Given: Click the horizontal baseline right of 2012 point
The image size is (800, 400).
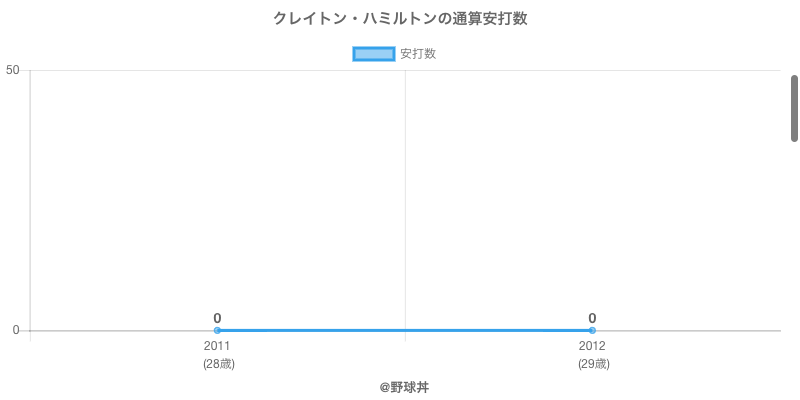Looking at the screenshot, I should (x=690, y=330).
